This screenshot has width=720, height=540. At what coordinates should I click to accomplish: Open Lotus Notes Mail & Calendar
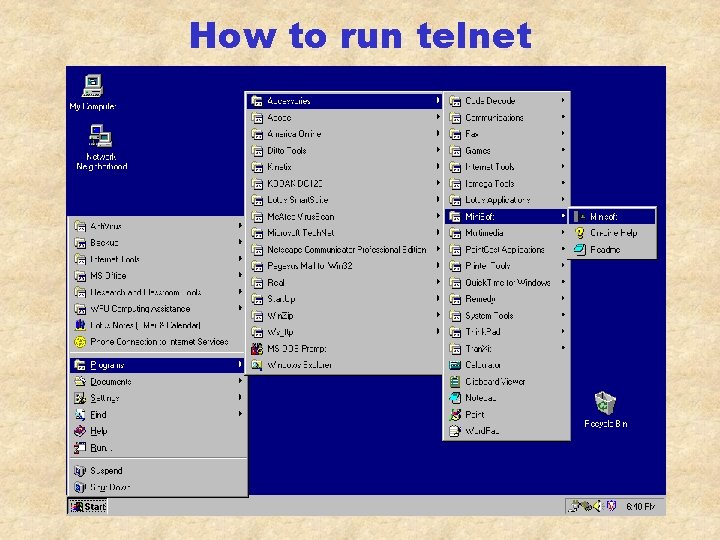click(158, 326)
